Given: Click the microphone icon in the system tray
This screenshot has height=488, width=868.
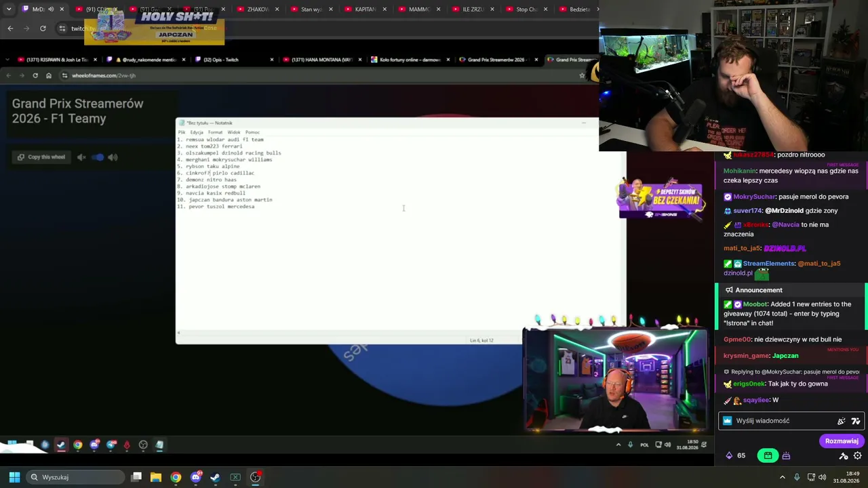Looking at the screenshot, I should [797, 477].
